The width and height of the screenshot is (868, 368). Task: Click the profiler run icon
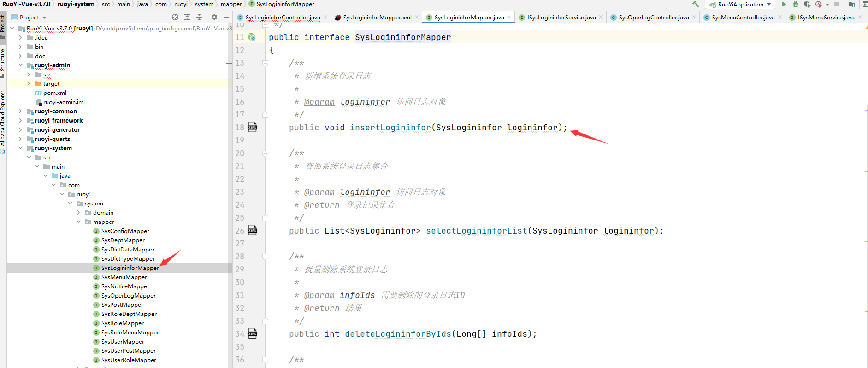pyautogui.click(x=819, y=4)
